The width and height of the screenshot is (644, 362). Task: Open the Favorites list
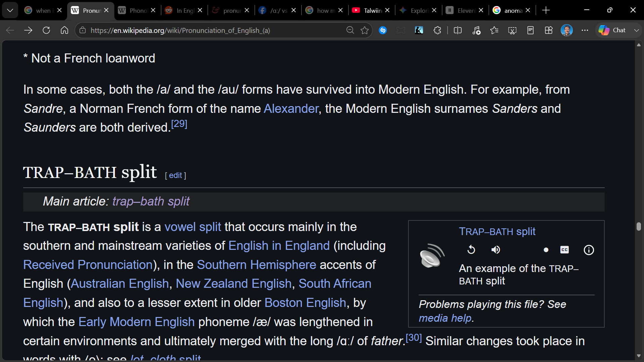494,31
